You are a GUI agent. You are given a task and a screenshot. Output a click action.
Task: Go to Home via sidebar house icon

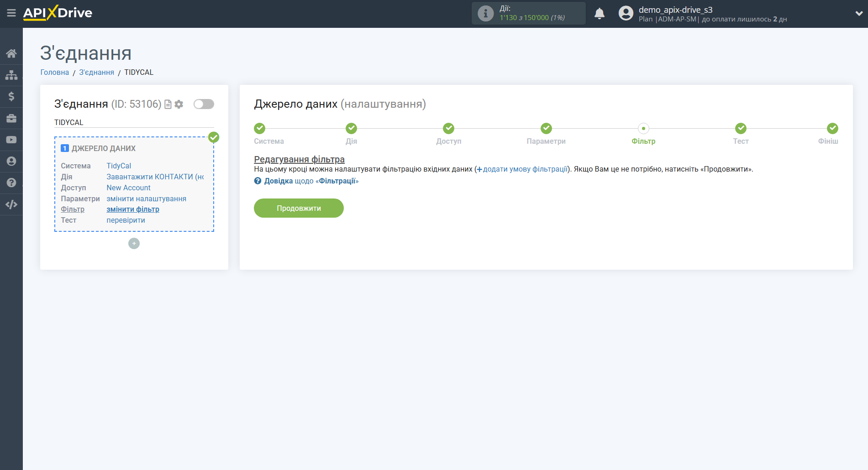(11, 53)
